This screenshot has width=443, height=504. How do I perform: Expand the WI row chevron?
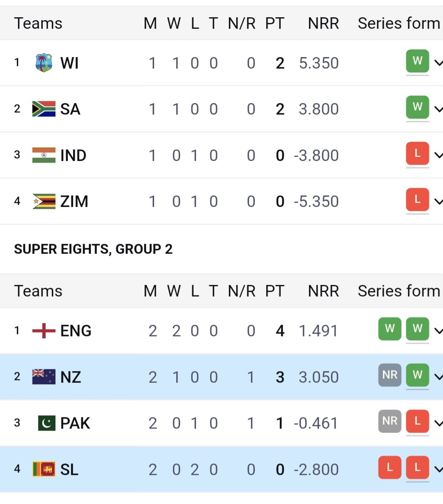(x=438, y=63)
